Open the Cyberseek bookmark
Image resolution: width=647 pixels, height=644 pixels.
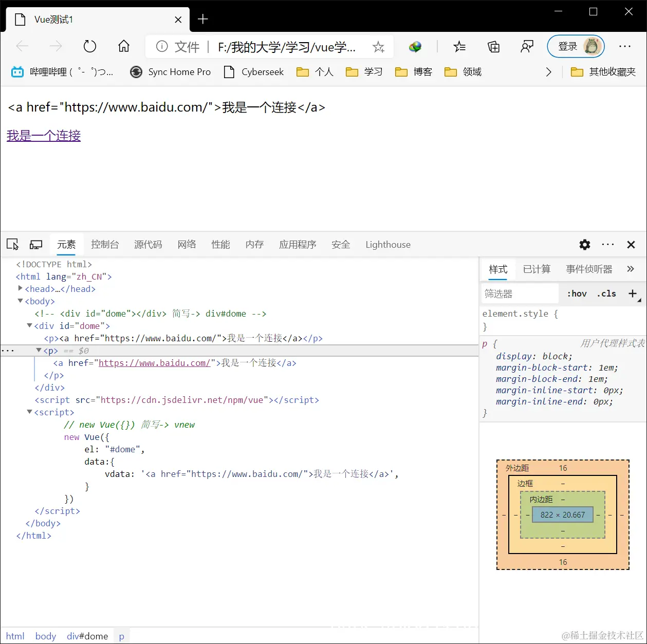[254, 72]
